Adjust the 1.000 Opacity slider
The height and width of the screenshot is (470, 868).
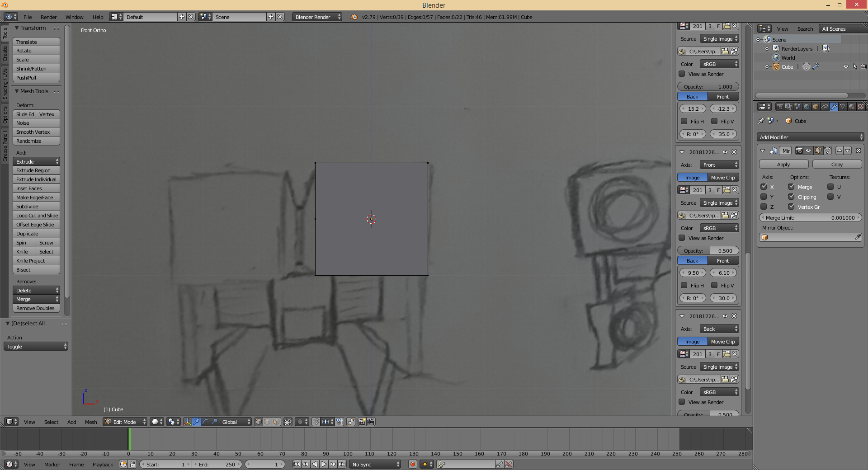click(708, 86)
